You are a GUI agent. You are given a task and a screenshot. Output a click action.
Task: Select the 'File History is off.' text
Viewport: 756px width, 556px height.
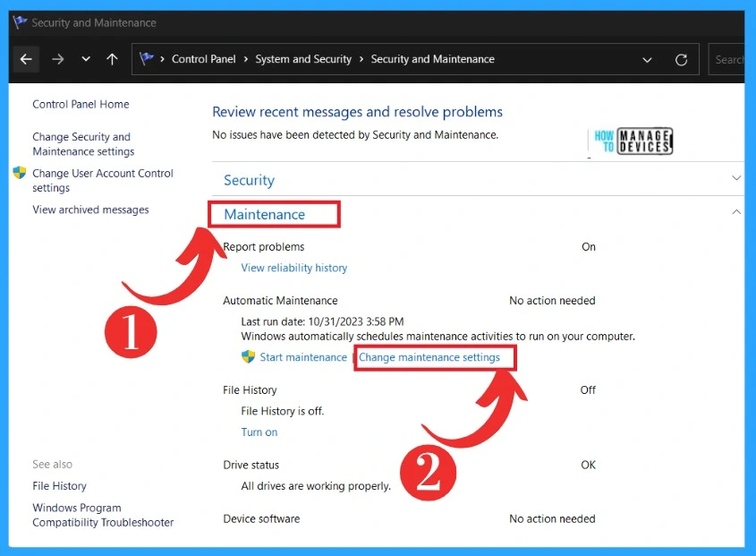[x=283, y=411]
